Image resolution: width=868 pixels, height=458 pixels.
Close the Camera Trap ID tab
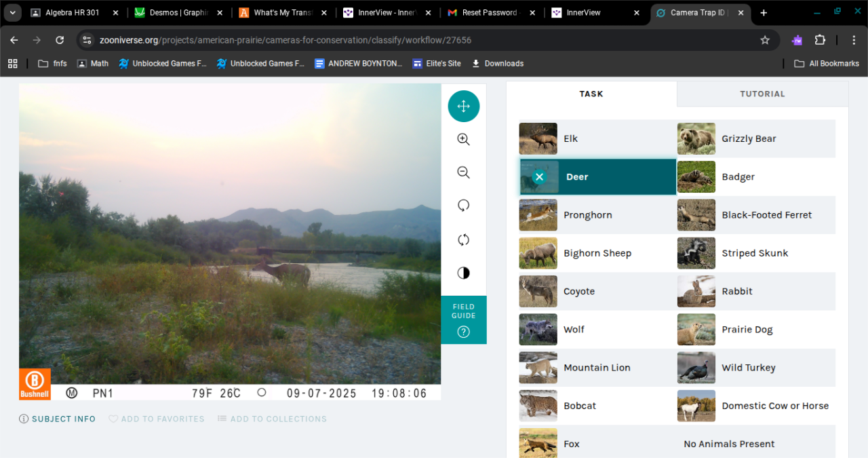[741, 12]
